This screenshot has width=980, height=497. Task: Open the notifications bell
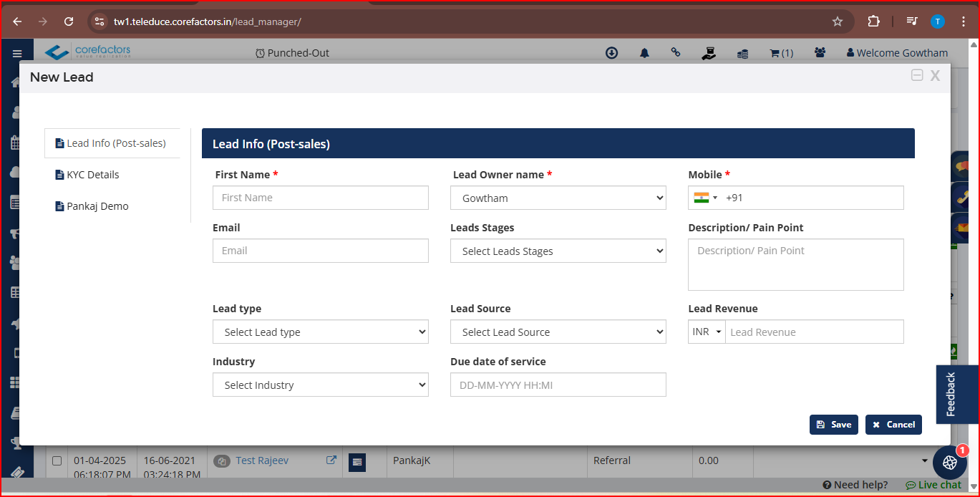click(x=644, y=52)
